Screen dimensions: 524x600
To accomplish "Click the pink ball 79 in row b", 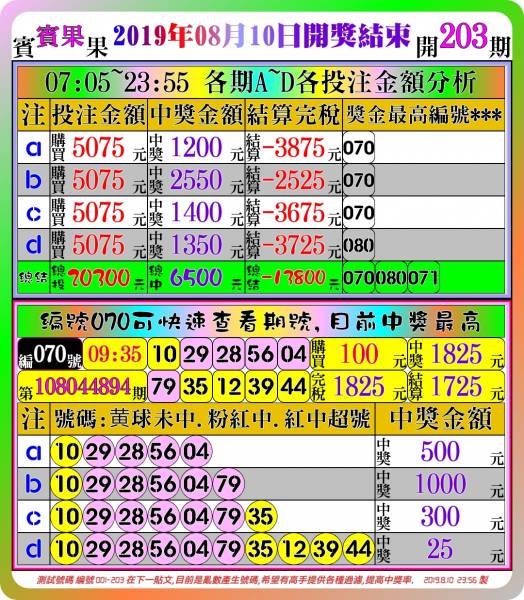I will click(x=229, y=484).
